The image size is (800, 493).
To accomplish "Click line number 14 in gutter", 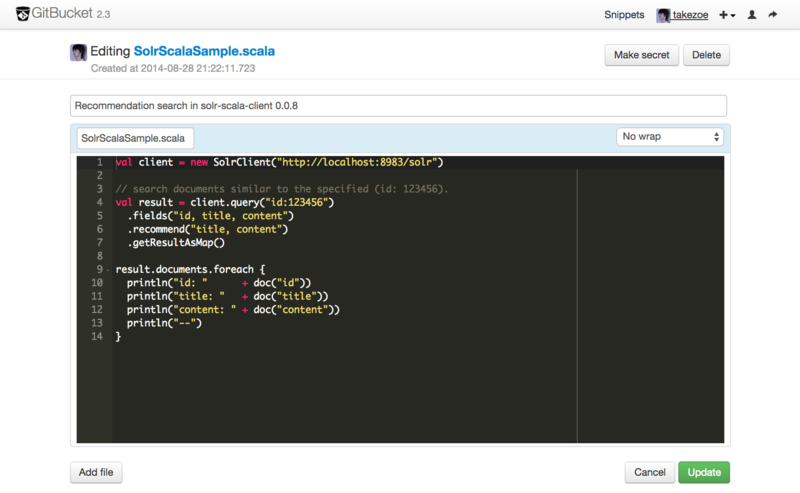I will (x=97, y=336).
